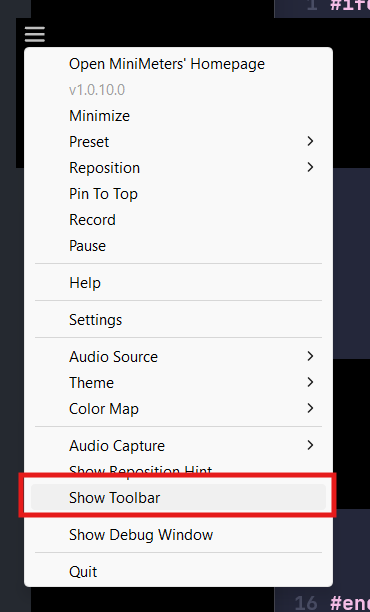Open MiniMeters' Homepage menu entry

[x=178, y=64]
